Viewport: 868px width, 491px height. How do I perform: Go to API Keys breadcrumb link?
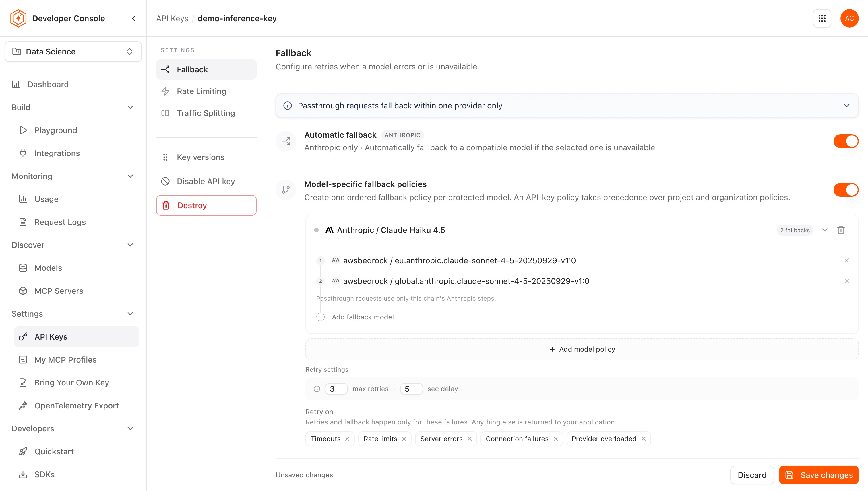172,18
